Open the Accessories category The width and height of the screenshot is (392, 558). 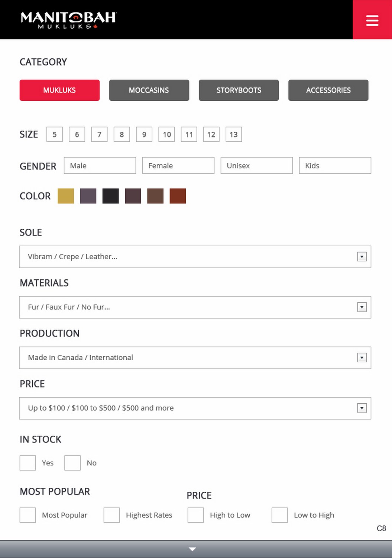[x=328, y=90]
